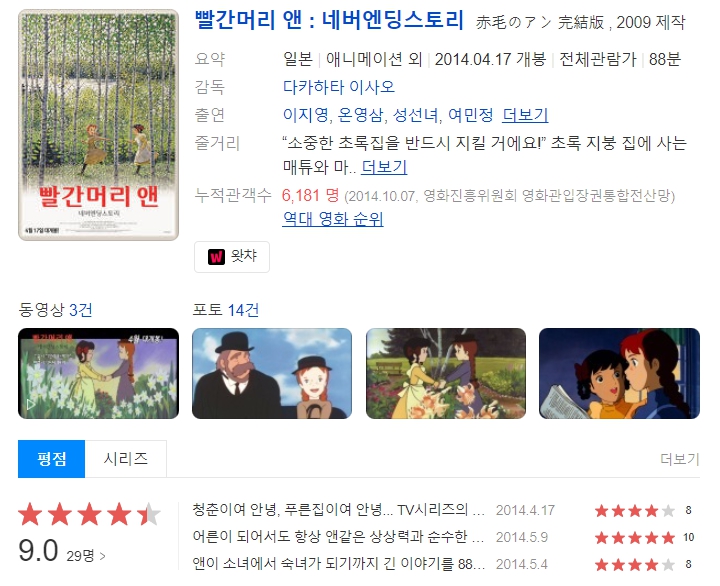Switch to the 시리즈 tab

[x=126, y=459]
